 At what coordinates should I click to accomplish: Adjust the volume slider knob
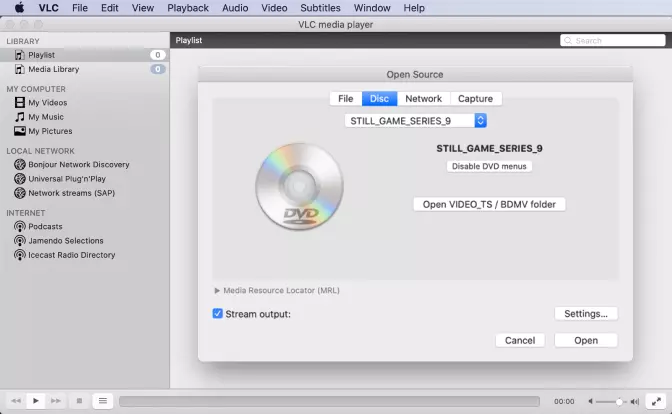click(x=619, y=402)
